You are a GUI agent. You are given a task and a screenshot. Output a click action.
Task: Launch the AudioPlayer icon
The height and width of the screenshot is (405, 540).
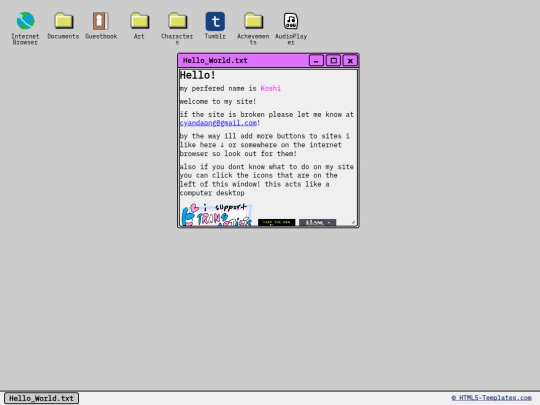point(291,28)
